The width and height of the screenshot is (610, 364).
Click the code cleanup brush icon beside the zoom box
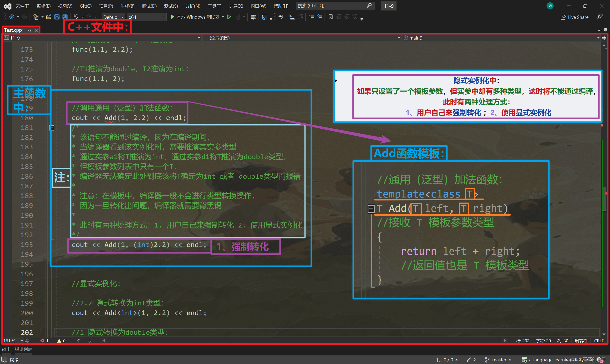27,341
